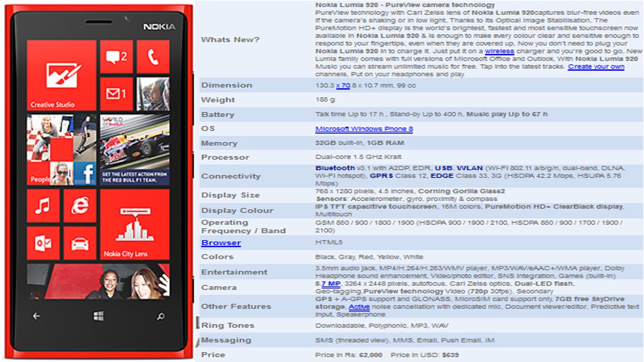Tap the small portrait photo tile
The height and width of the screenshot is (362, 644).
point(153,94)
